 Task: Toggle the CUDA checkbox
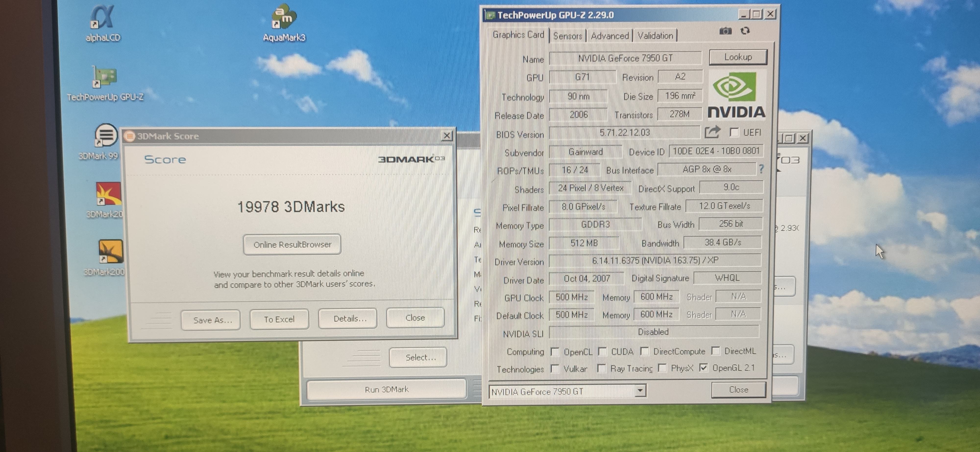[x=602, y=352]
